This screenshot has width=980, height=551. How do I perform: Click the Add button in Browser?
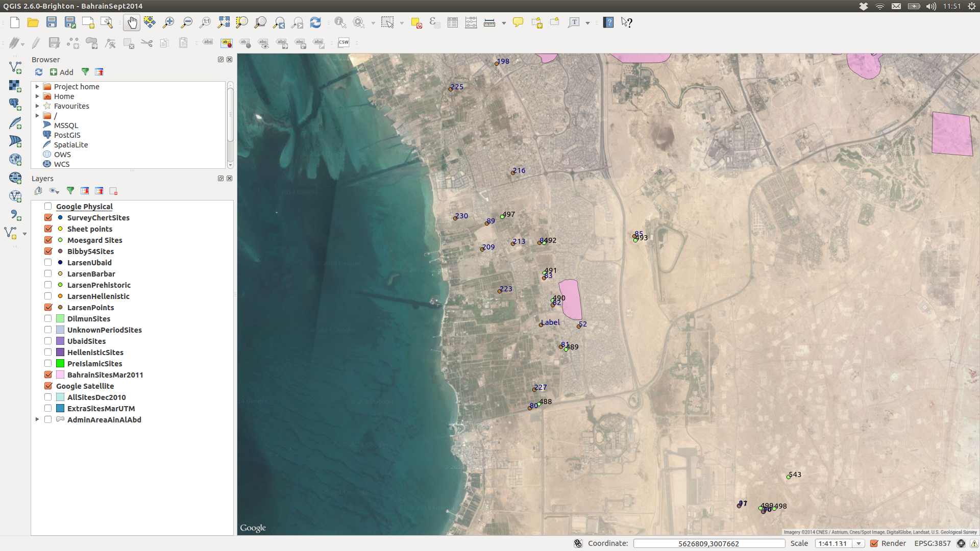62,72
